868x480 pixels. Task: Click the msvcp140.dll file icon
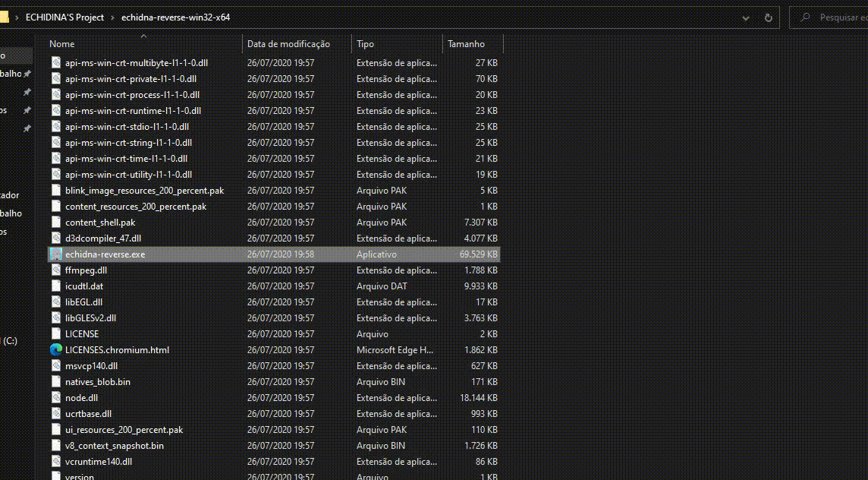[55, 366]
